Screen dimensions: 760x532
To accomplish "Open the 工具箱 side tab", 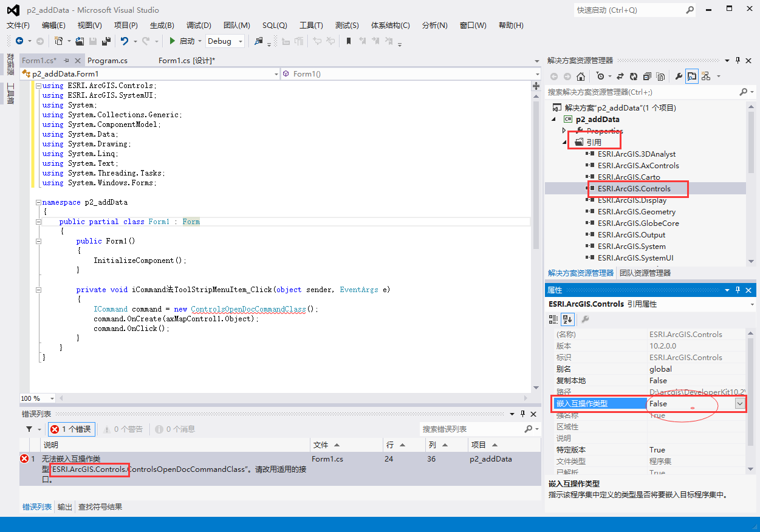I will (x=10, y=94).
